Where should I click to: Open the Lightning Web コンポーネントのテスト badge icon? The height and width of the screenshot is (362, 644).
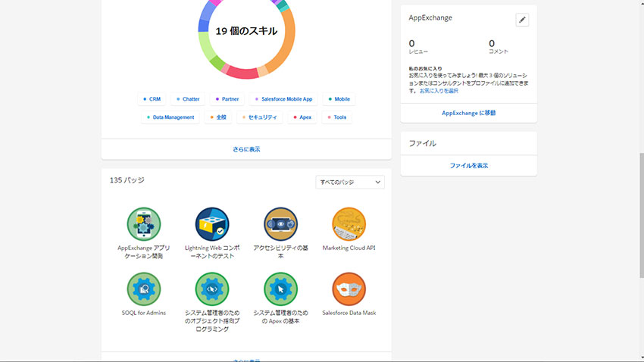(x=212, y=223)
